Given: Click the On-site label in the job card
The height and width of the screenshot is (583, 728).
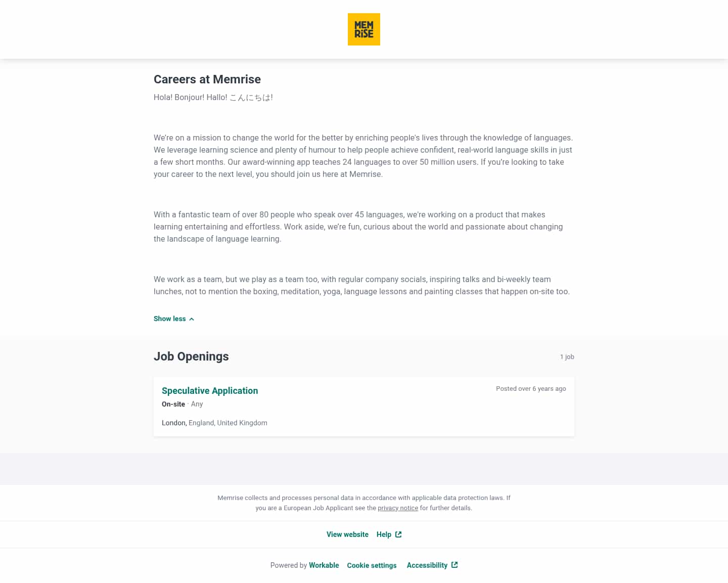Looking at the screenshot, I should pos(173,404).
